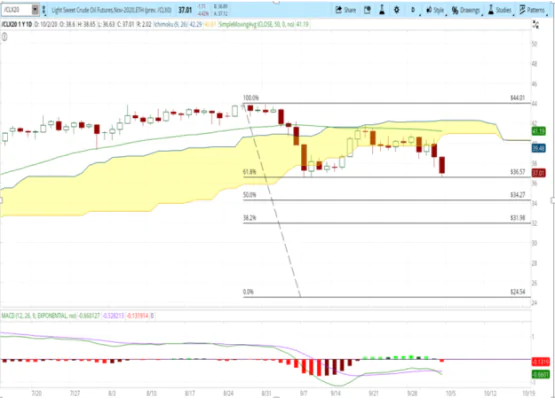The width and height of the screenshot is (555, 400).
Task: Click the flask icon left of gear
Action: point(382,10)
